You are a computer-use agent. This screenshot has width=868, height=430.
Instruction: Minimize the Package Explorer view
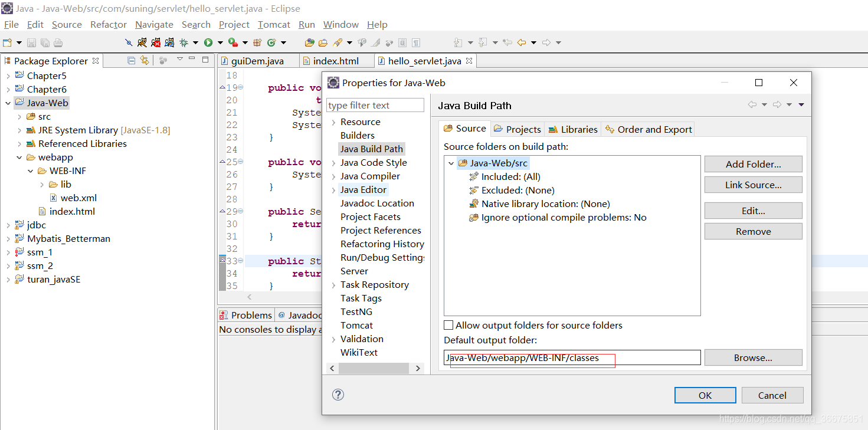click(x=193, y=59)
